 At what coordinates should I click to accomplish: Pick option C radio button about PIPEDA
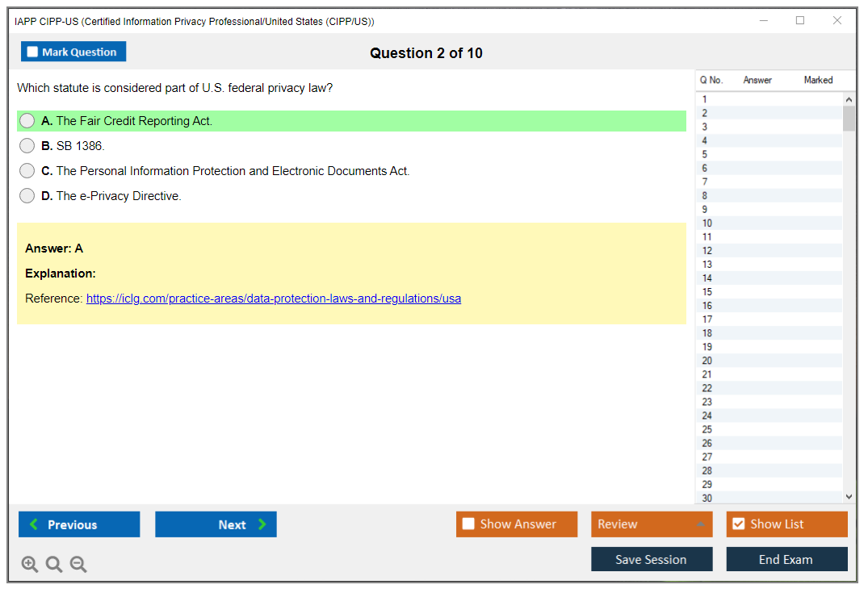click(27, 171)
